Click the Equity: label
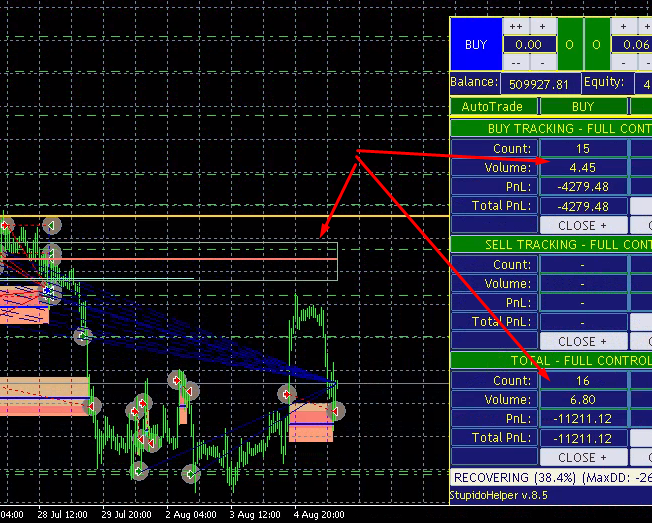 point(604,82)
